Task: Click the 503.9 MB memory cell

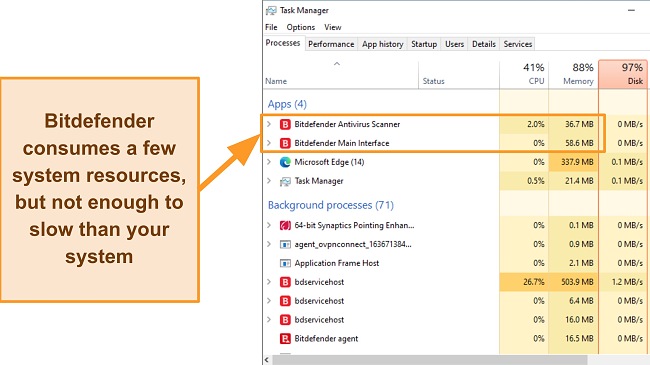Action: pos(574,282)
